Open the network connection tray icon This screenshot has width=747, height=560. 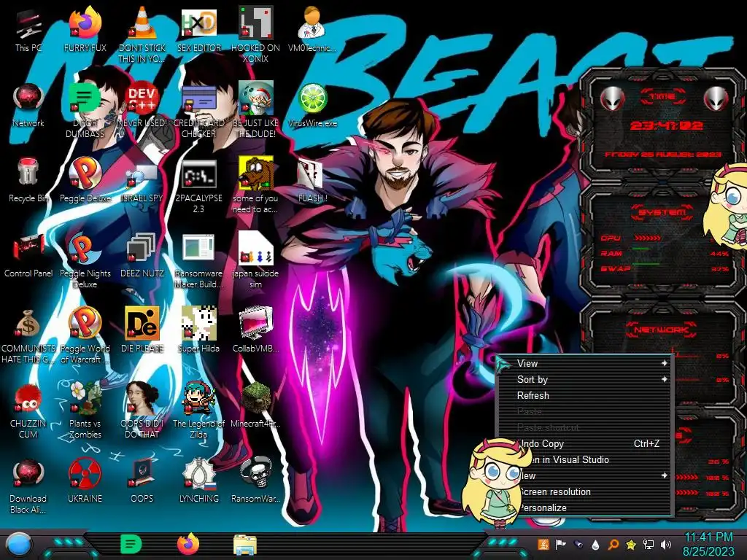649,544
